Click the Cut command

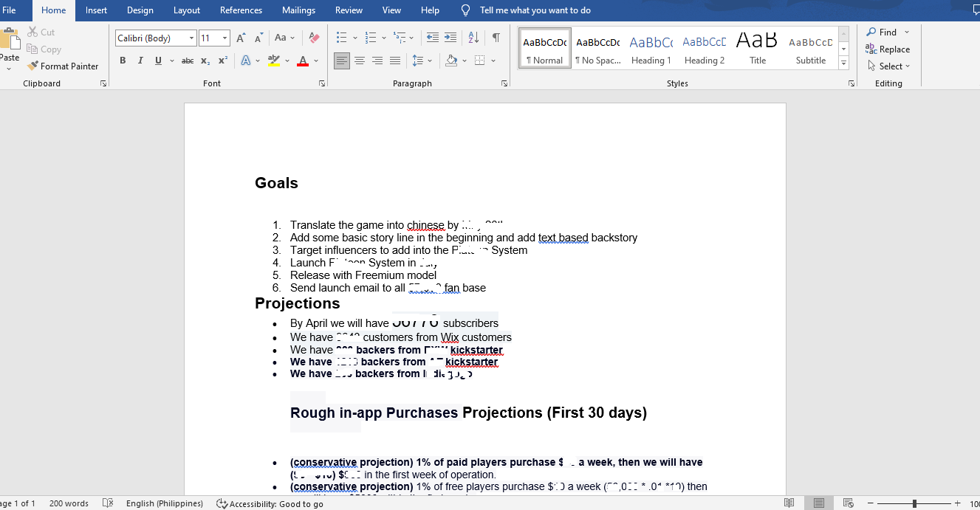click(x=41, y=32)
